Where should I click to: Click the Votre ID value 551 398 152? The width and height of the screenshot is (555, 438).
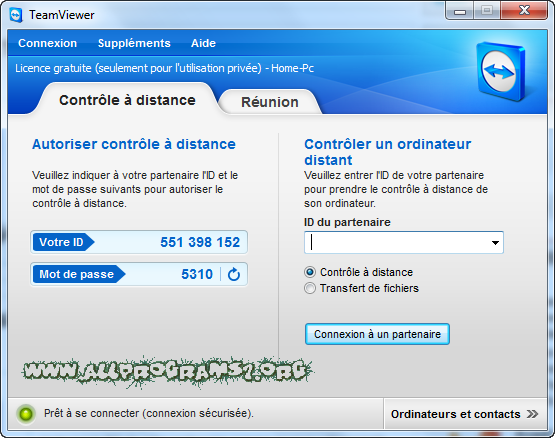point(200,242)
